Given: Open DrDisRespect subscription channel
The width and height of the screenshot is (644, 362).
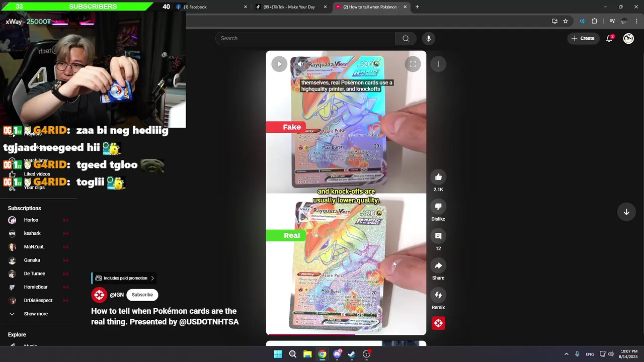Looking at the screenshot, I should click(x=38, y=301).
